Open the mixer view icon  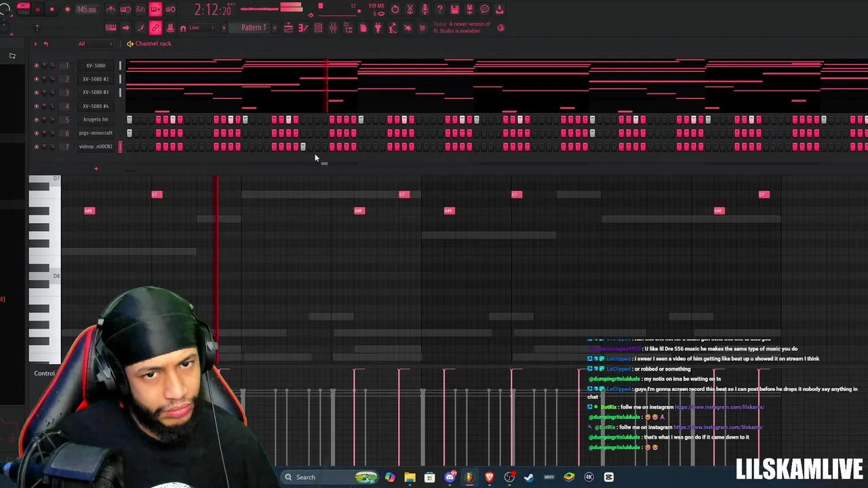[333, 28]
